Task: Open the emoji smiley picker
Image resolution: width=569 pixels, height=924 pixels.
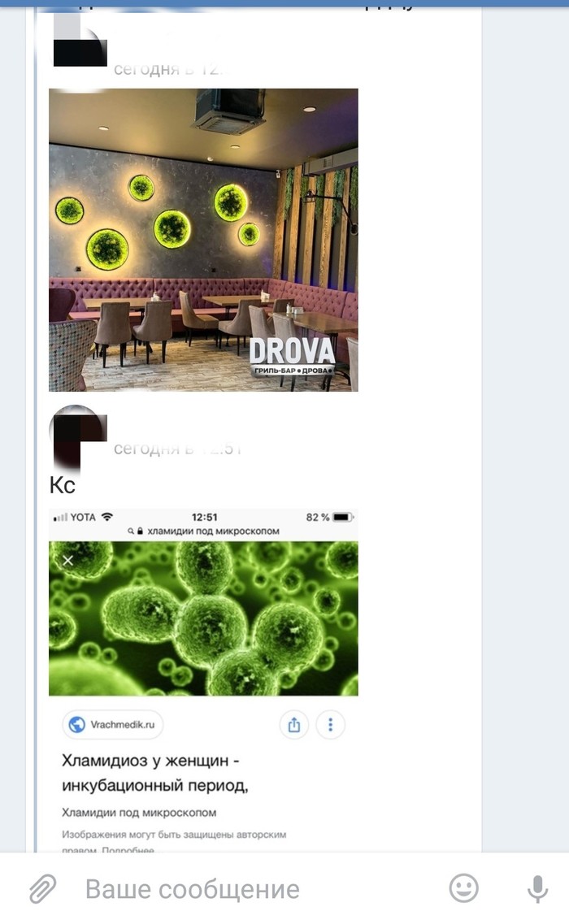Action: click(464, 888)
